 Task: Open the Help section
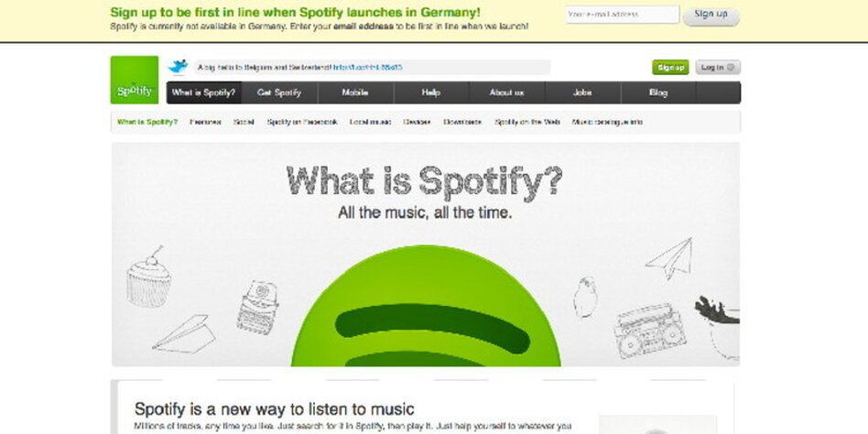431,93
